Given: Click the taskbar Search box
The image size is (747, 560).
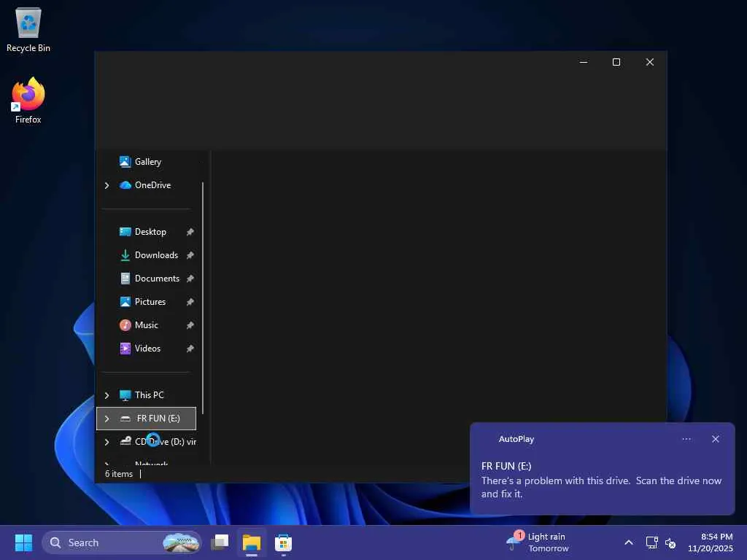Looking at the screenshot, I should (122, 542).
